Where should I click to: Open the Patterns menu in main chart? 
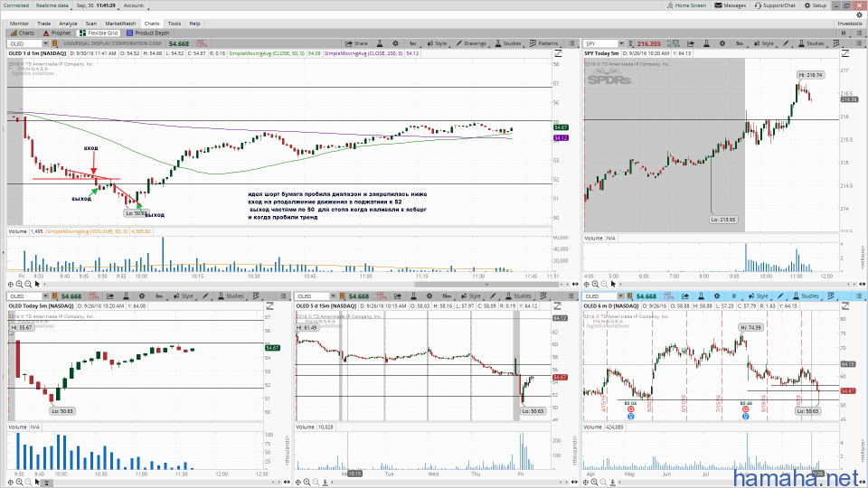[544, 43]
